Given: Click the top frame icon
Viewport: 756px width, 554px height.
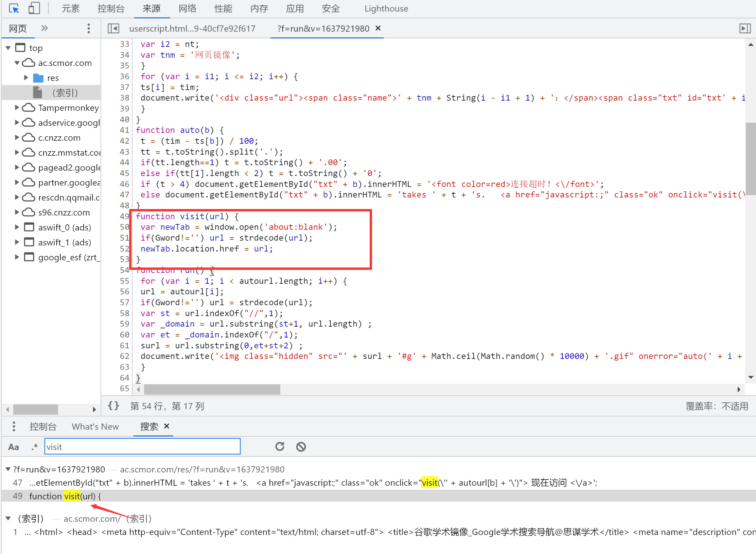Looking at the screenshot, I should click(x=20, y=48).
